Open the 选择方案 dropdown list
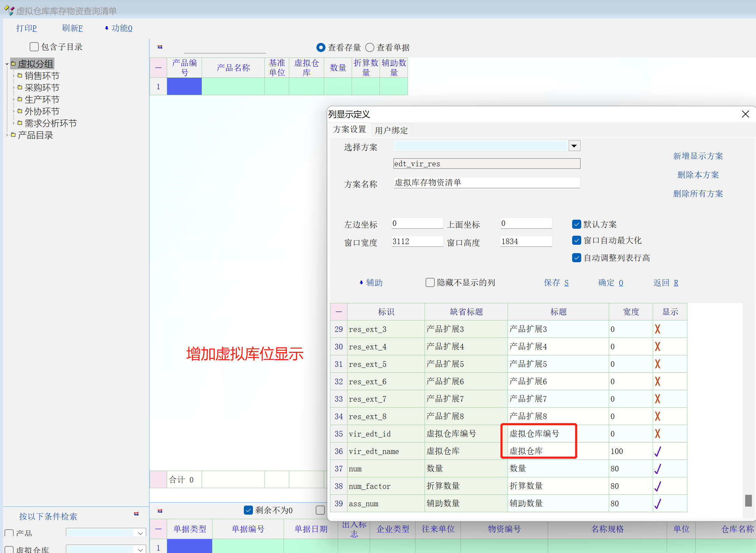756x553 pixels. (574, 146)
